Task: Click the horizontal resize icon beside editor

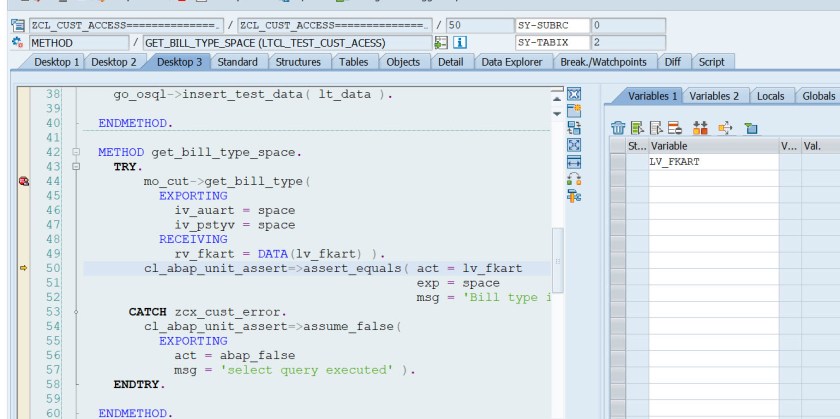Action: 574,162
